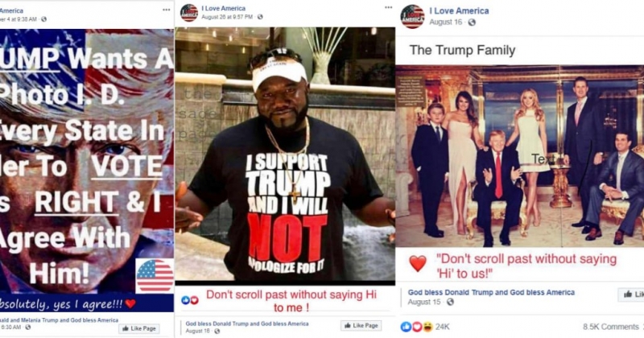Open the 8.5K Comments link
Viewport: 644px width, 338px height.
point(611,327)
